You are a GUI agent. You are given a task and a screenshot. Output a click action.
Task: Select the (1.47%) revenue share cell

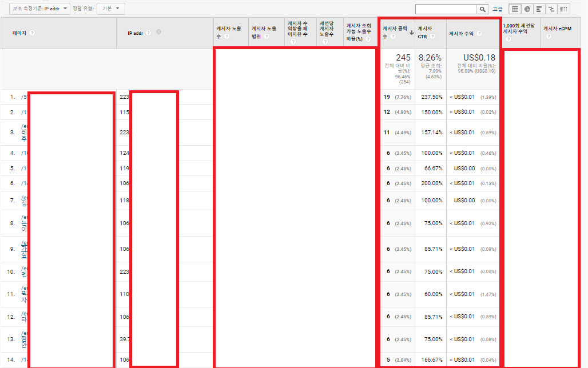[488, 294]
